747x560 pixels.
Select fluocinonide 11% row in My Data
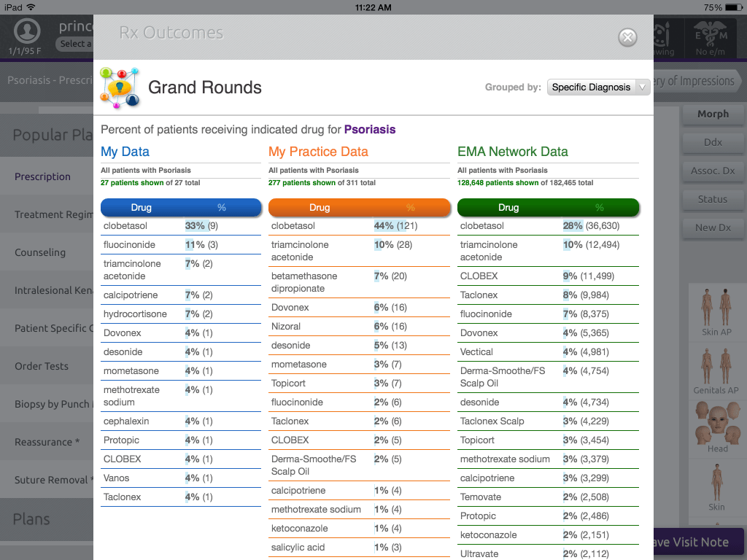[x=181, y=245]
